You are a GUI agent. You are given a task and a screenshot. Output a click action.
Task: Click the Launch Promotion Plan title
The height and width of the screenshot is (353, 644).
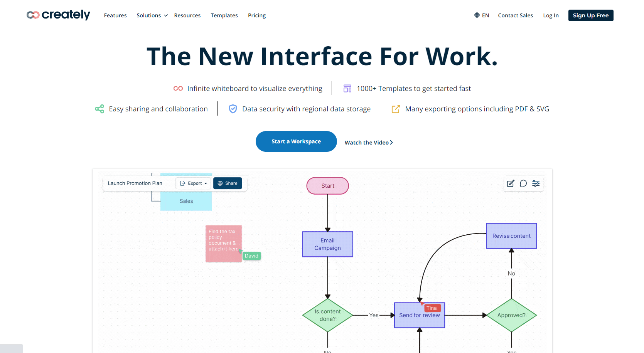pos(135,183)
